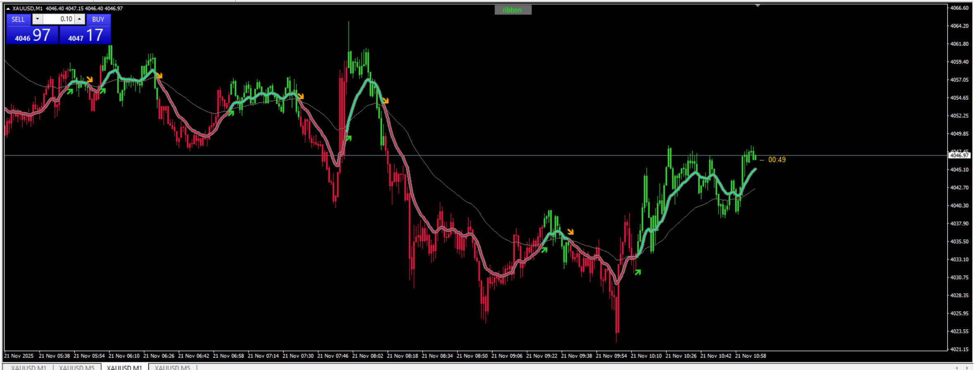The image size is (980, 370).
Task: Decrease lot volume with the down arrow
Action: (x=37, y=19)
